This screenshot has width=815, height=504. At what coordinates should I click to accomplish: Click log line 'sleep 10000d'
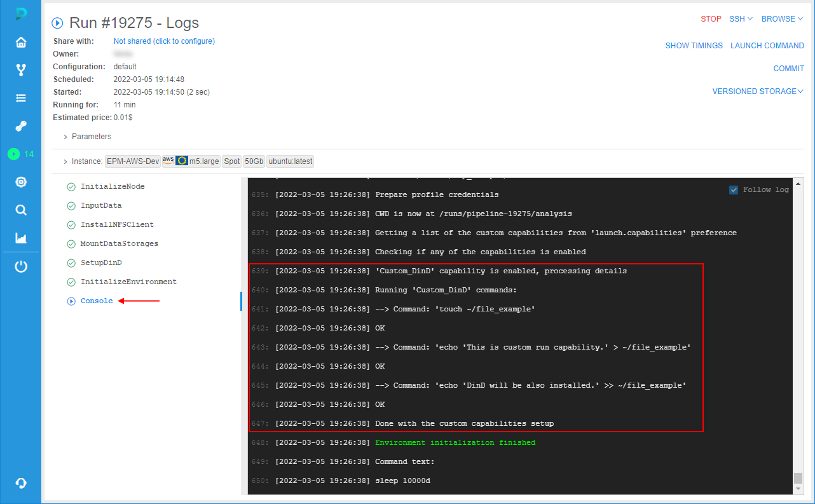click(x=402, y=480)
